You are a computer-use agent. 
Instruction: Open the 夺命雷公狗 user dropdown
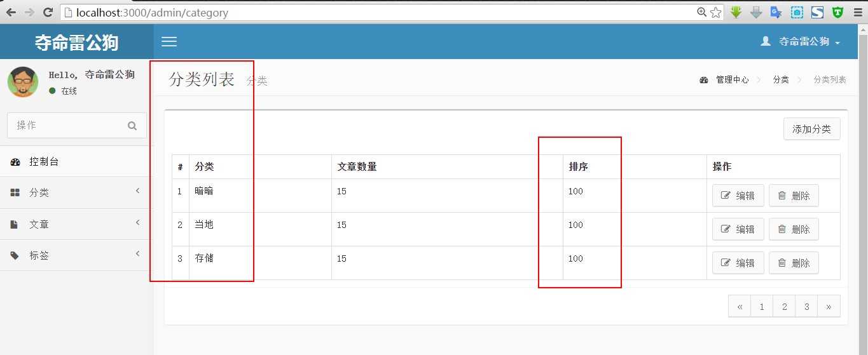pos(801,41)
